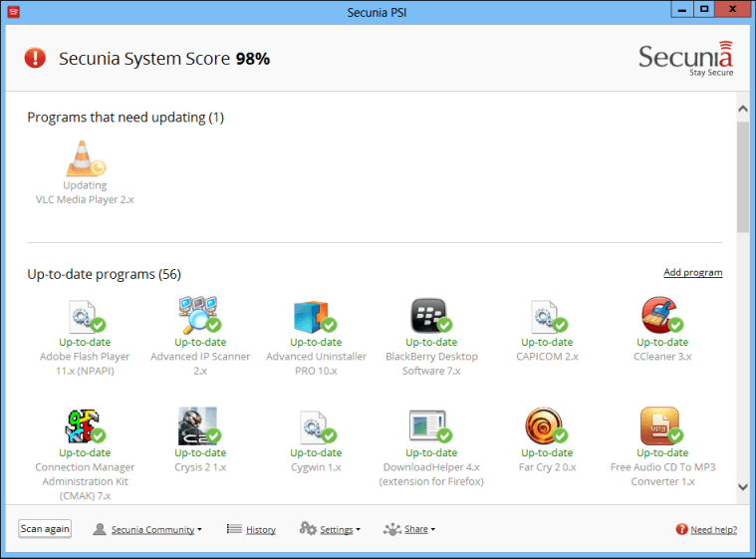Click the 'Crysis 2 1.x' program label

[200, 467]
